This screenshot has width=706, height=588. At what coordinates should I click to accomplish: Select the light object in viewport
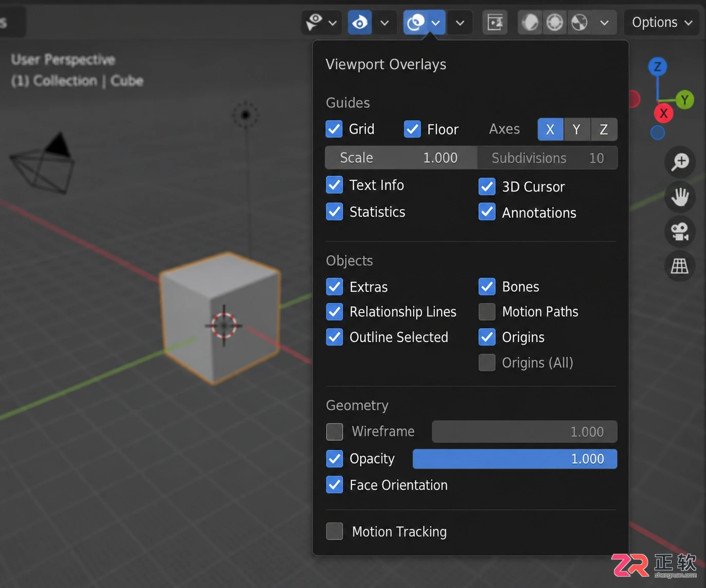(x=245, y=115)
